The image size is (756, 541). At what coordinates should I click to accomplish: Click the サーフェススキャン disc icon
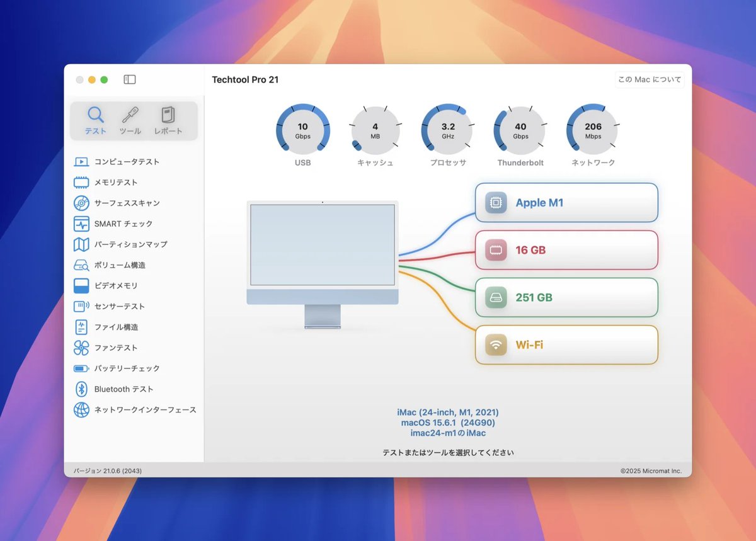81,203
